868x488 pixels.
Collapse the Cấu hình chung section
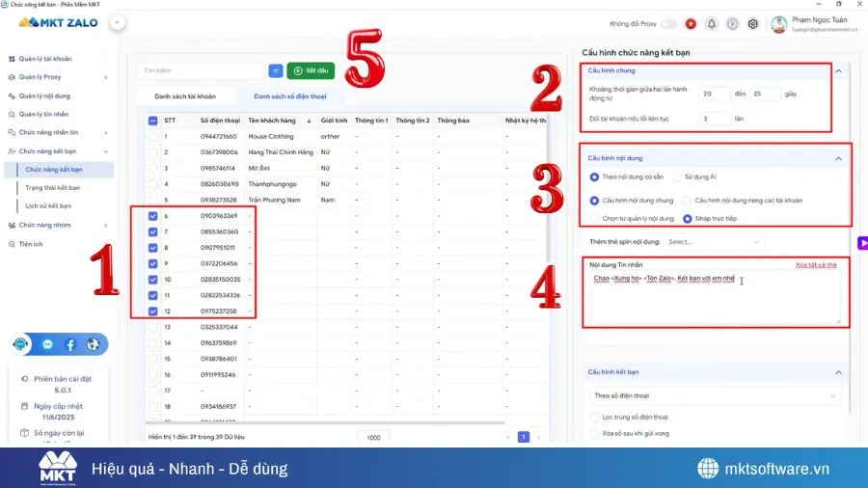(838, 71)
